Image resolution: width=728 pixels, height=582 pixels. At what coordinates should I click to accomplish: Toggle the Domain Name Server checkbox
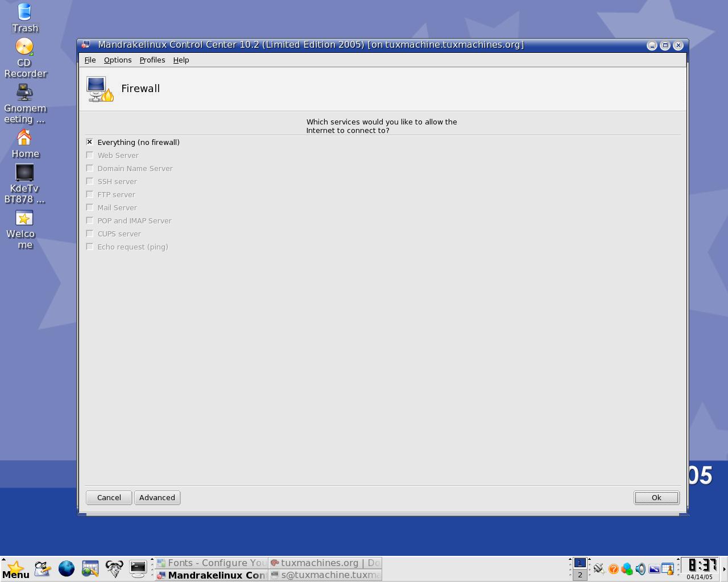coord(89,168)
